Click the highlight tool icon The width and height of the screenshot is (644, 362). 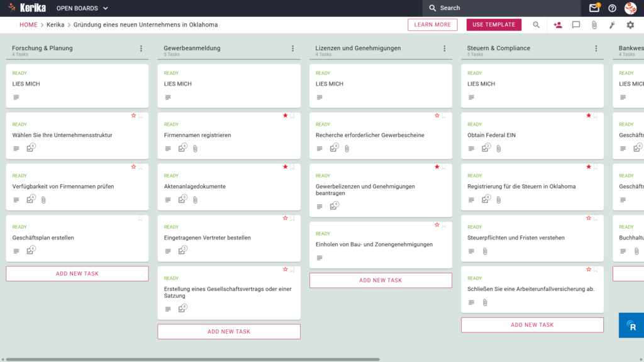tap(612, 25)
